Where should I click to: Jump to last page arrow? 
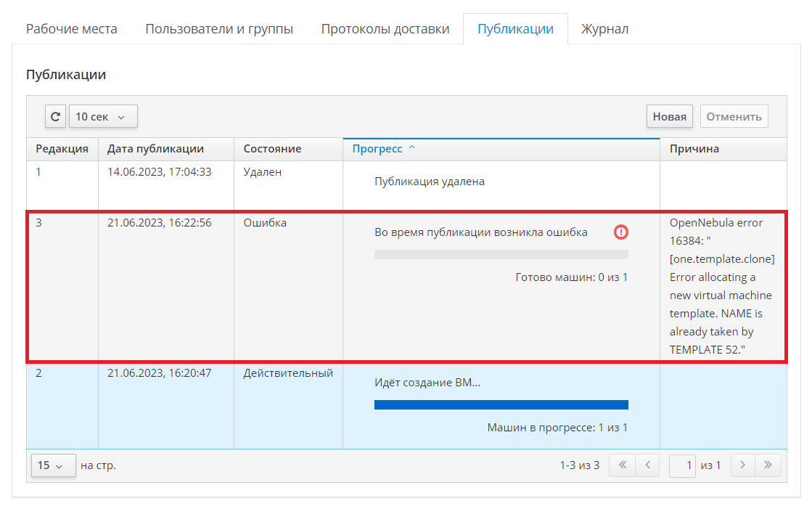tap(768, 465)
